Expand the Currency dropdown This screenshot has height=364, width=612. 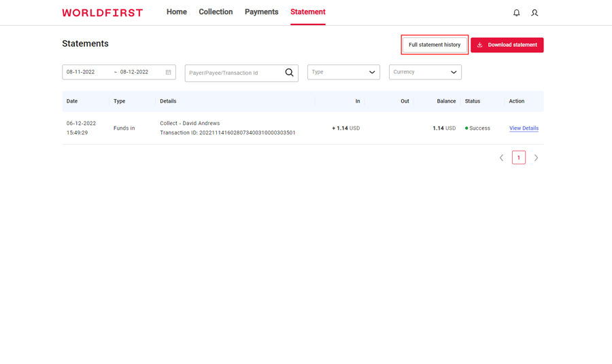[x=425, y=72]
